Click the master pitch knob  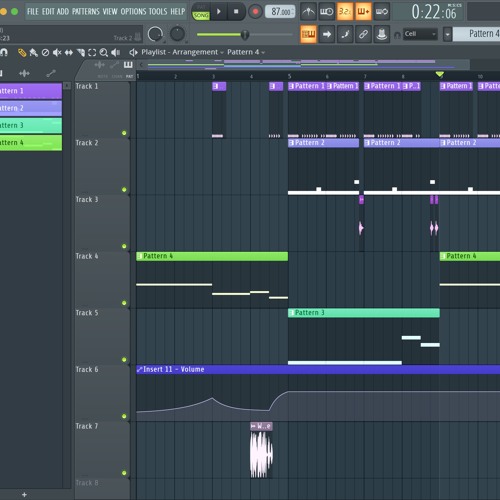[x=177, y=34]
